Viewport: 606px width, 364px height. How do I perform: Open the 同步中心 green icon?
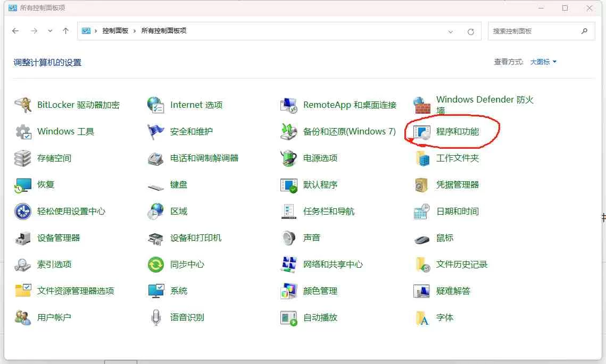point(156,264)
